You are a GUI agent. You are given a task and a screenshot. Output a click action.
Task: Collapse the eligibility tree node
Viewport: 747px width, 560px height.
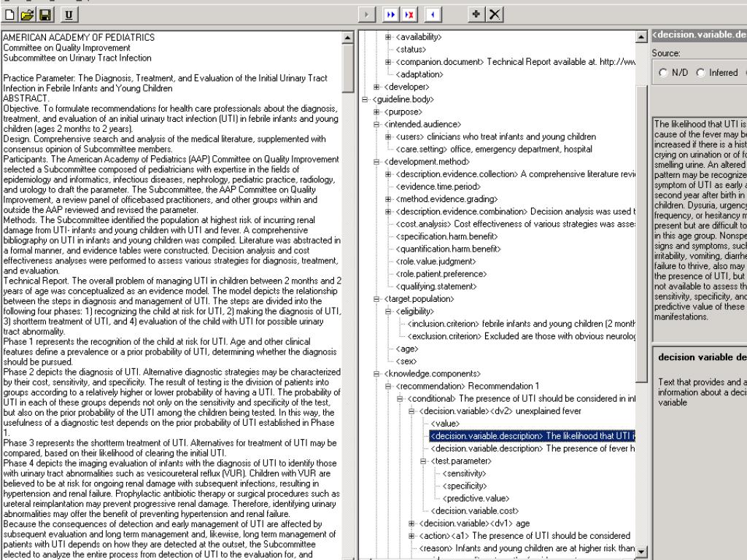[388, 311]
